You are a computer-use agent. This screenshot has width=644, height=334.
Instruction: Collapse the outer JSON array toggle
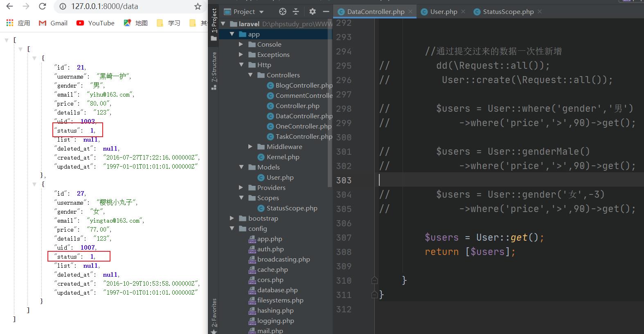7,40
